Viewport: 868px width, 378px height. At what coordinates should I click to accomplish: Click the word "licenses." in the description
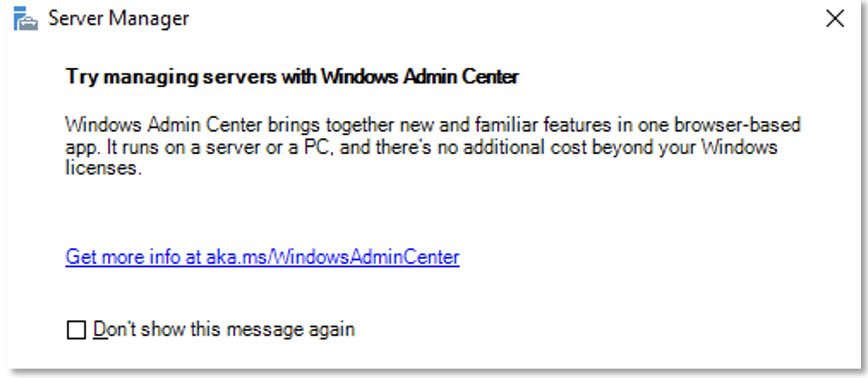pyautogui.click(x=104, y=168)
